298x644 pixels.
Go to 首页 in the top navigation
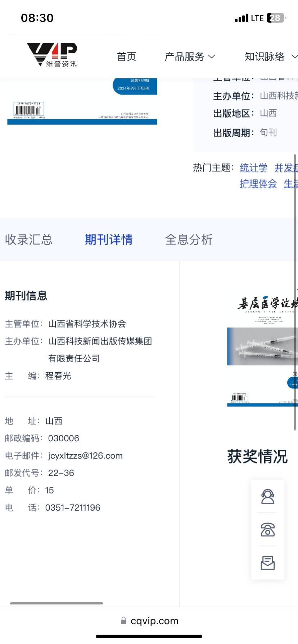(x=126, y=56)
